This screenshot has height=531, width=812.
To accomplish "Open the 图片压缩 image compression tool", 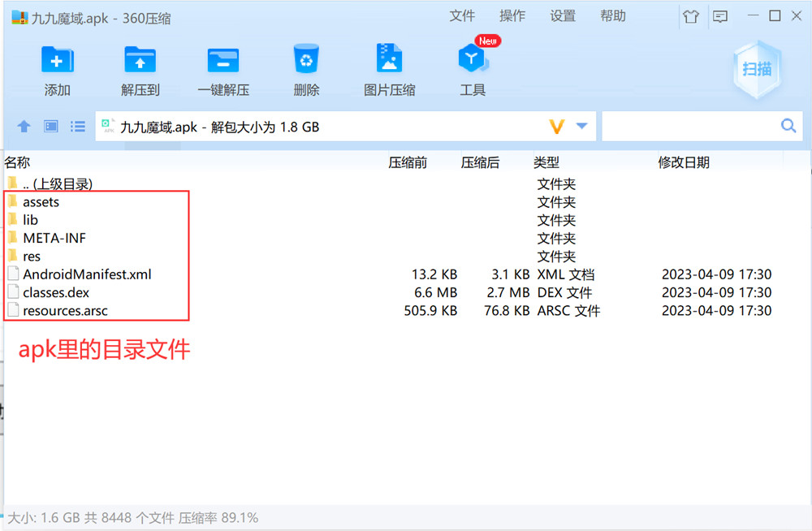I will point(390,60).
